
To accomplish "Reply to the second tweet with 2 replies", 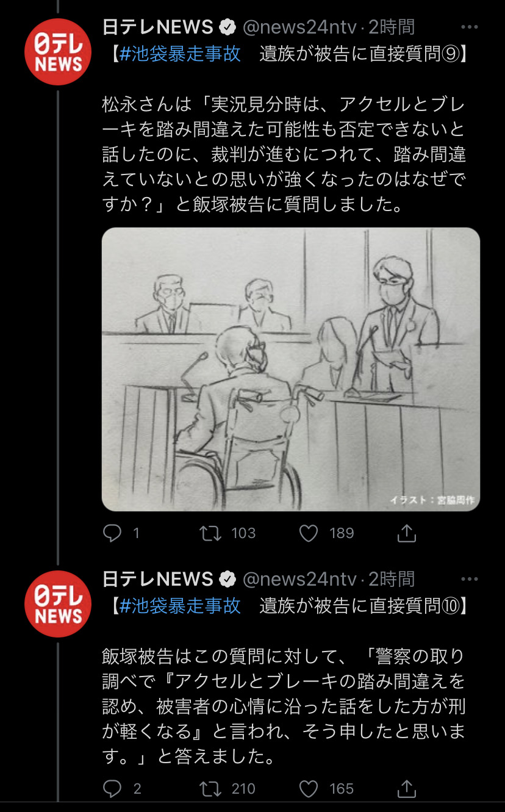I will pos(113,789).
